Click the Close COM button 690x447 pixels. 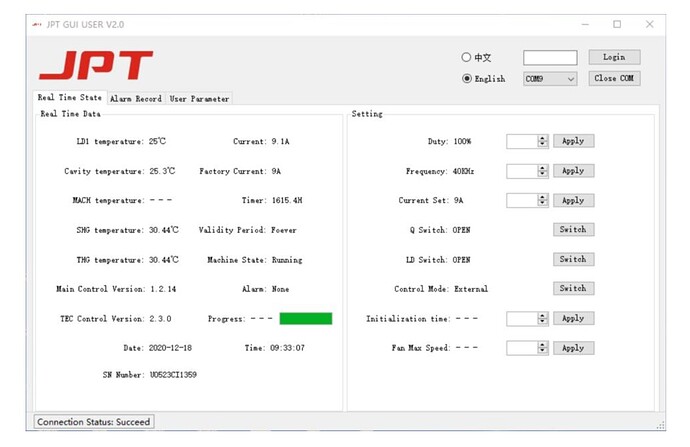pos(614,78)
